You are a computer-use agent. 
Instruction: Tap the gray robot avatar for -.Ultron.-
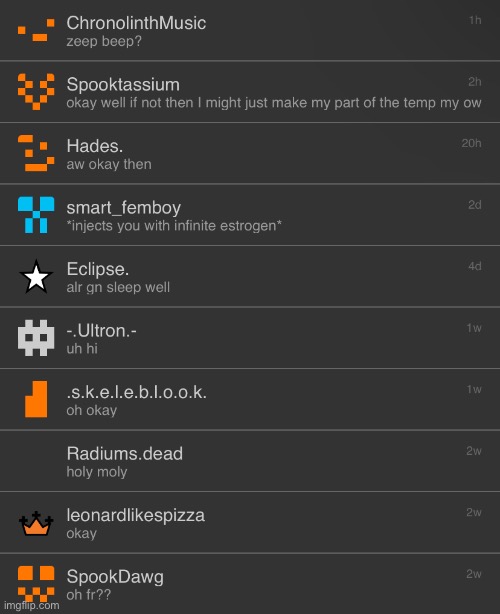(36, 338)
